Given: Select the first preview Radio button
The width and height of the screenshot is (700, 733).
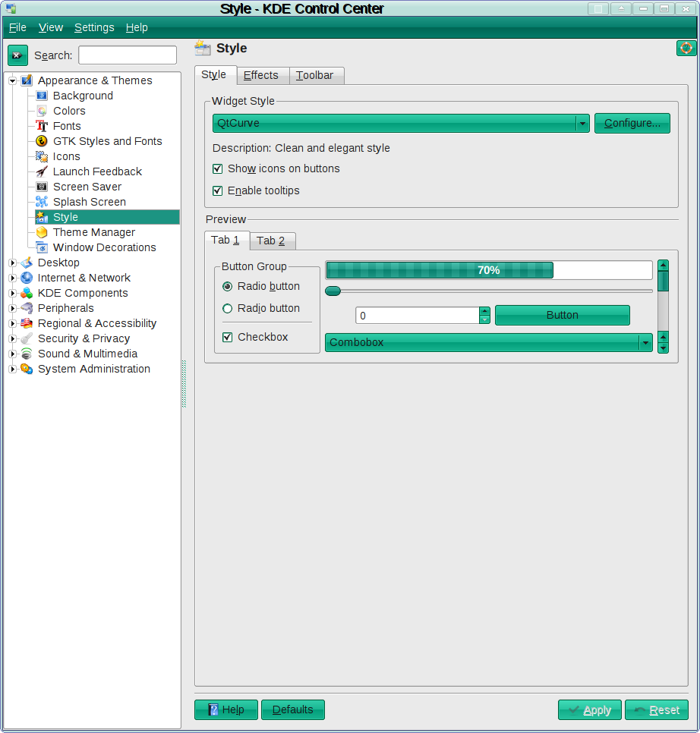Looking at the screenshot, I should [x=227, y=287].
